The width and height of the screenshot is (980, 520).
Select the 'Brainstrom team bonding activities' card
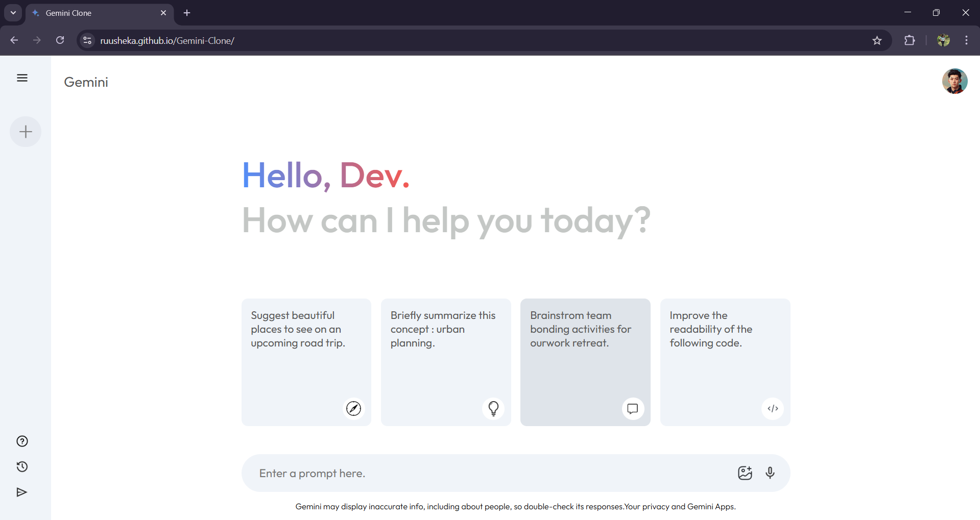click(x=585, y=362)
